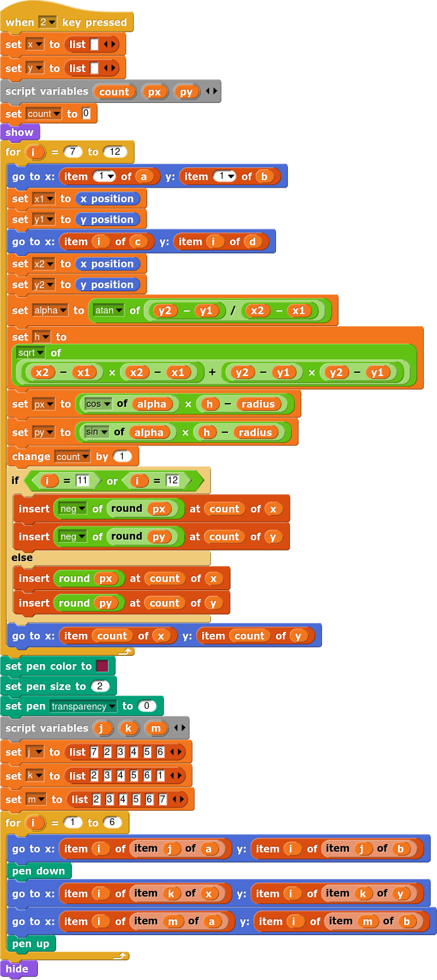This screenshot has width=437, height=980.
Task: Click the purple hide block
Action: 17,969
